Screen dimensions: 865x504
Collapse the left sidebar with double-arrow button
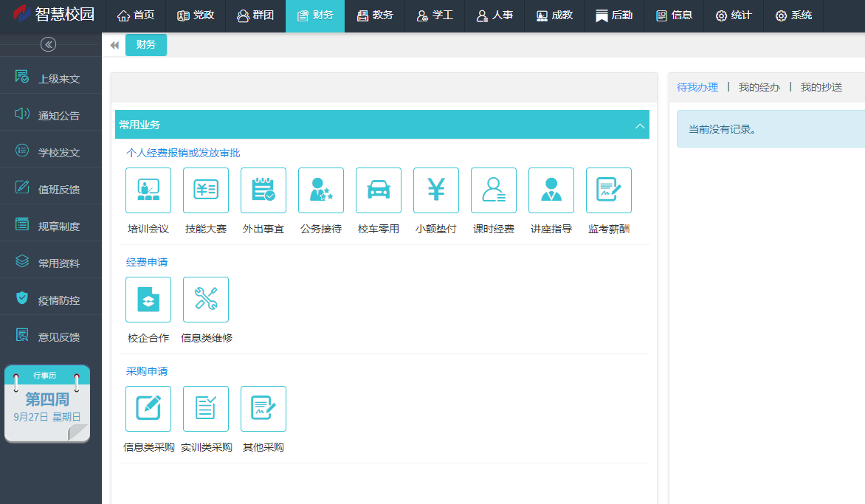pyautogui.click(x=48, y=45)
